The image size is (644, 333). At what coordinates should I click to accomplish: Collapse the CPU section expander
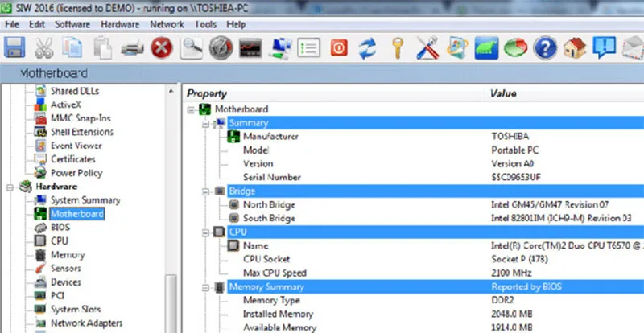tap(206, 232)
